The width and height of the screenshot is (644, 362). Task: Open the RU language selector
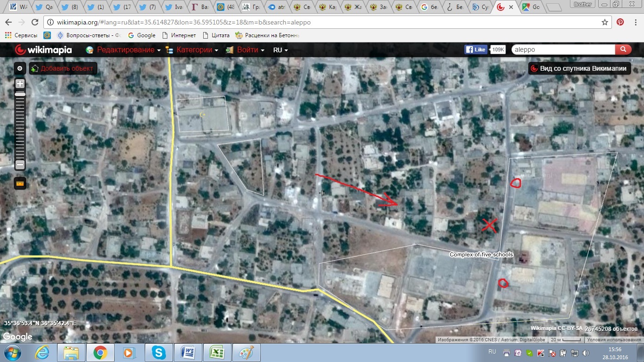[x=280, y=50]
